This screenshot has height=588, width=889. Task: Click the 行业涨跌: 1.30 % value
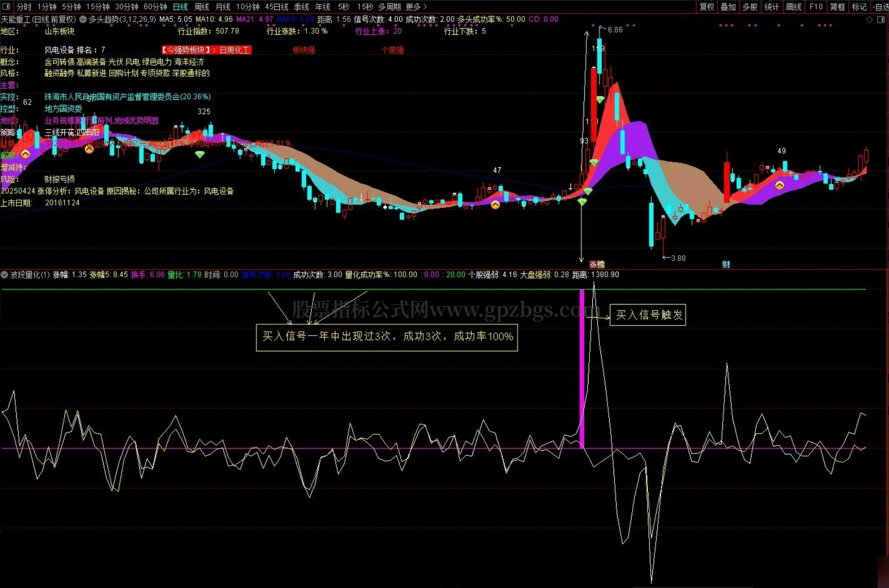coord(297,31)
